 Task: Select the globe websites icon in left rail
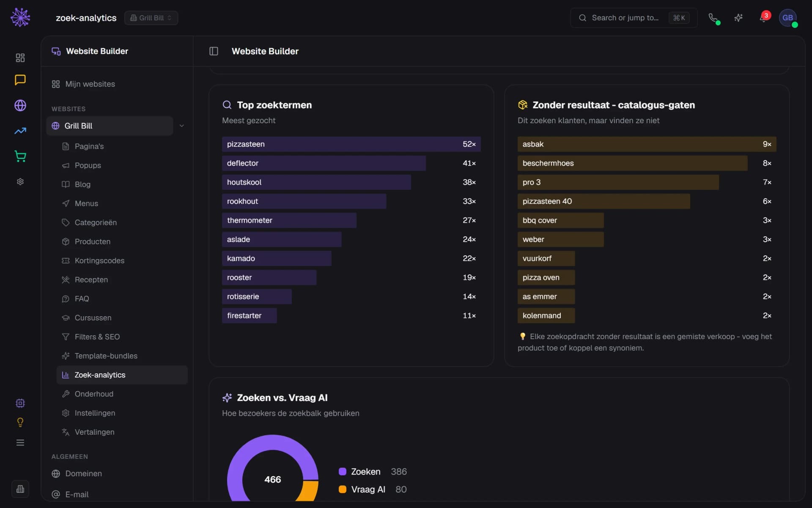pos(20,105)
